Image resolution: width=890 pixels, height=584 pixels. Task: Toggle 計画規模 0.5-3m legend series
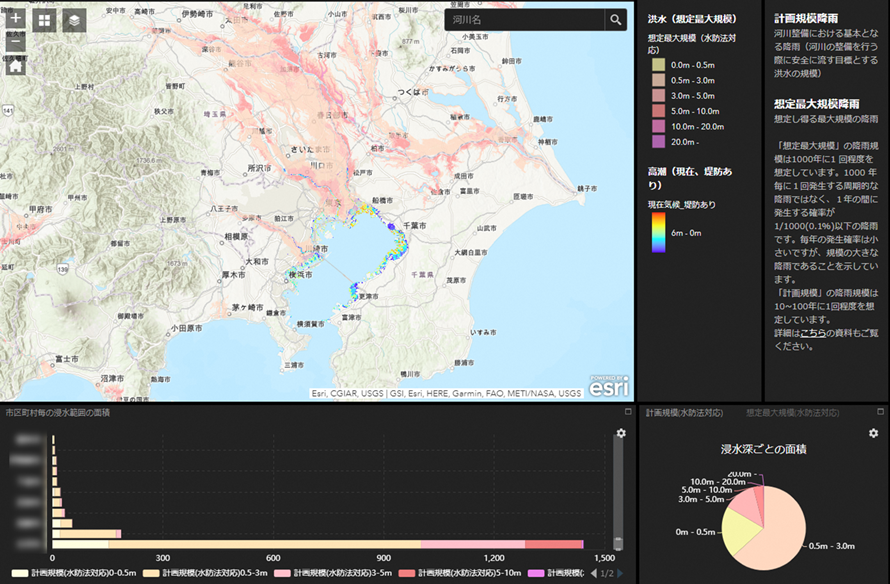pos(204,574)
